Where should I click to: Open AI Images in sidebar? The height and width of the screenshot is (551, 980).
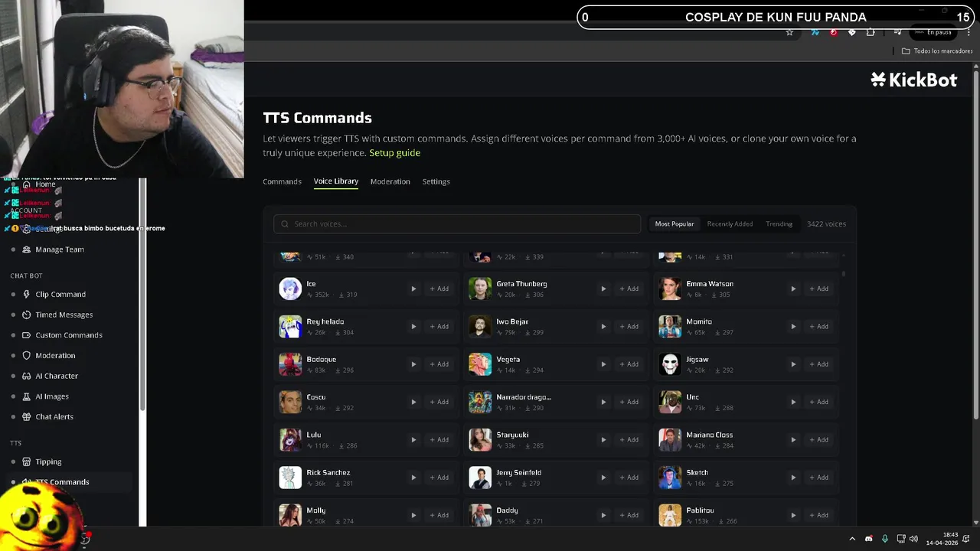52,396
